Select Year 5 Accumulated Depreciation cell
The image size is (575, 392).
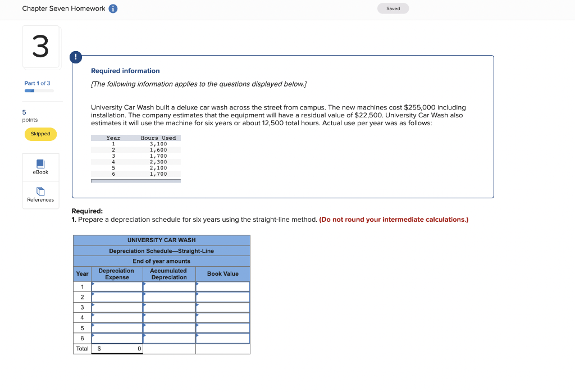pos(169,328)
